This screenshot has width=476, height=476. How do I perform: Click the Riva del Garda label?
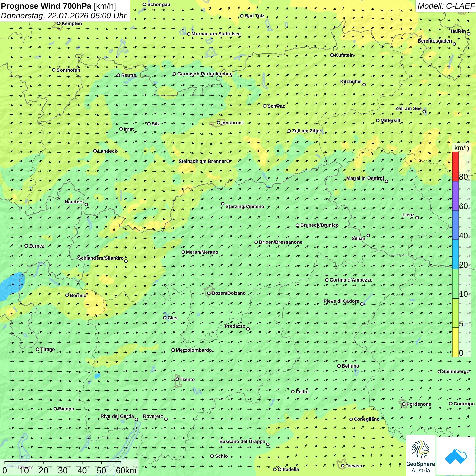tap(117, 416)
